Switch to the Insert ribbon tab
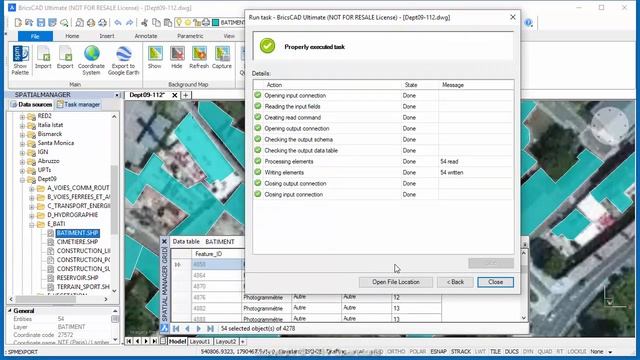This screenshot has width=640, height=360. coord(107,36)
